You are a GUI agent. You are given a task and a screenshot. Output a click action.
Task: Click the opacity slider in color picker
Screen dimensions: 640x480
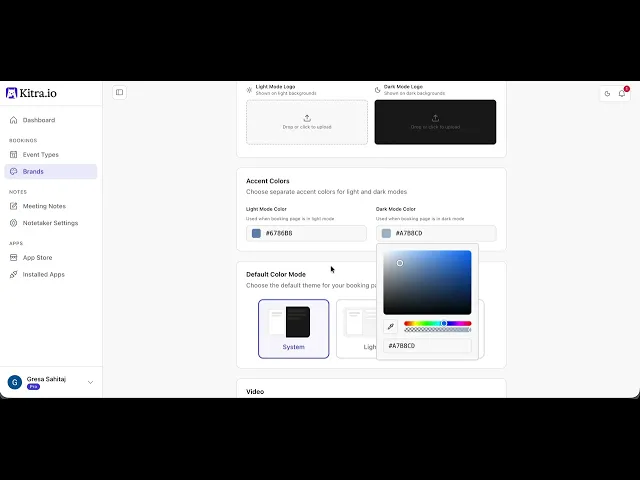click(x=438, y=330)
